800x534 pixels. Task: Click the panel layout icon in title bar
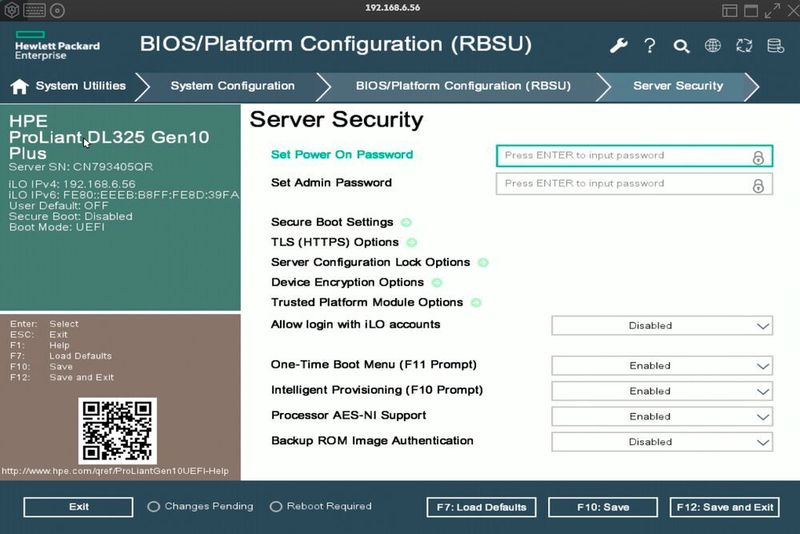[730, 10]
